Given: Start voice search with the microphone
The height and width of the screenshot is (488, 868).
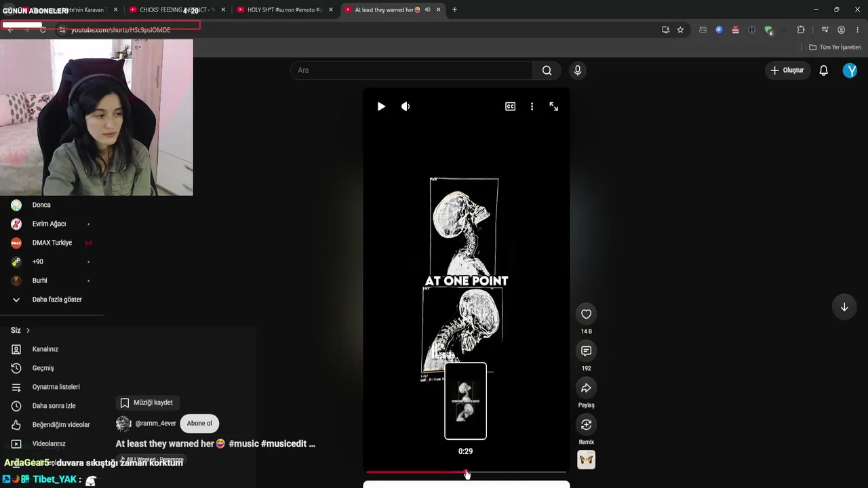Looking at the screenshot, I should pyautogui.click(x=578, y=70).
